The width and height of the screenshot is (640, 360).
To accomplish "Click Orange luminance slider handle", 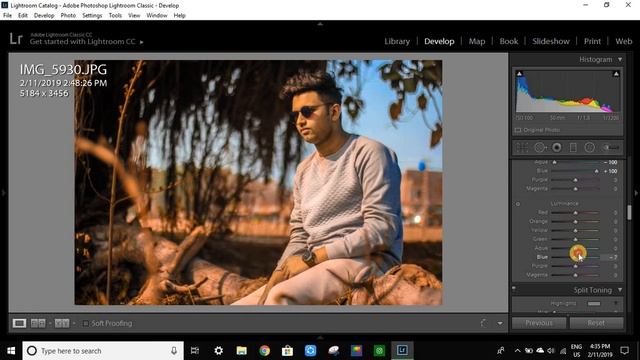I will click(576, 222).
